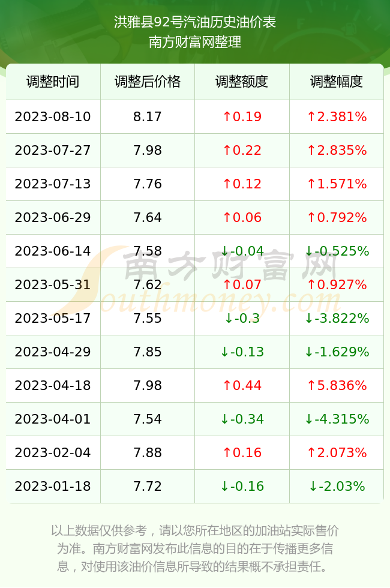Click the red ↑0.19 adjustment value
Viewport: 390px width, 588px height.
click(242, 116)
